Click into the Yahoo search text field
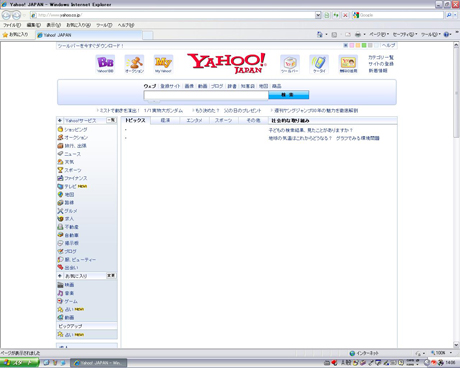Screen dimensions: 460x368 tap(206, 95)
